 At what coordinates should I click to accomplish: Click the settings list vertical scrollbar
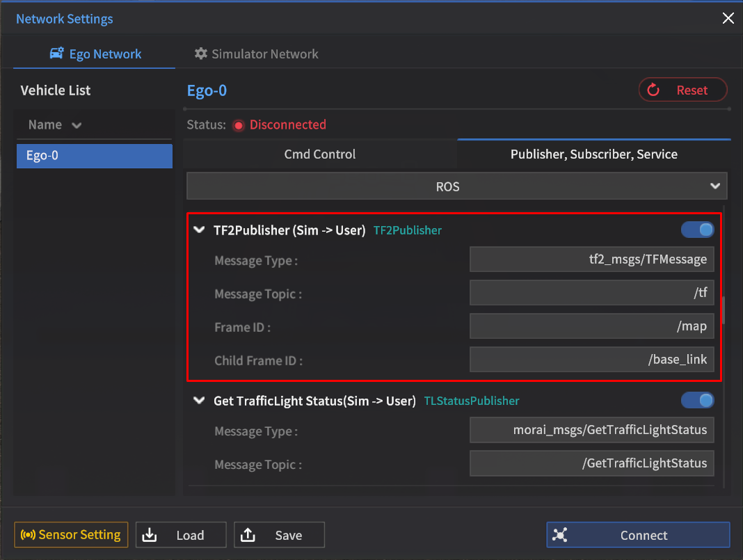[724, 310]
